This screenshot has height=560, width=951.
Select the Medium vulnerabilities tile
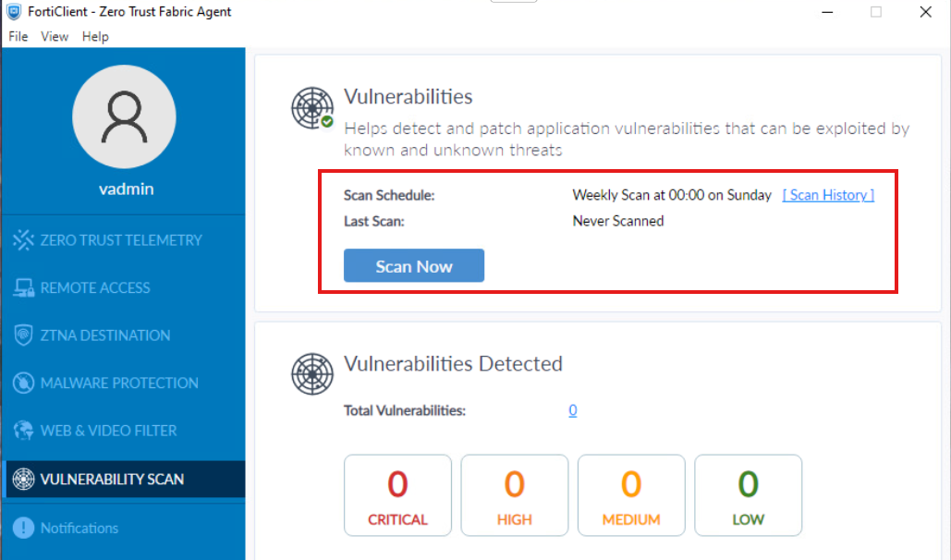(631, 495)
